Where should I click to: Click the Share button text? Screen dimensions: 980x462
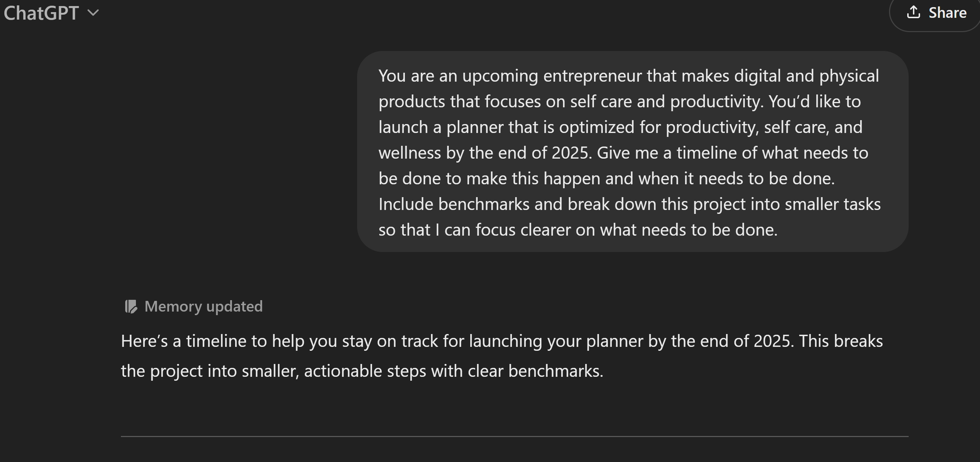[x=947, y=13]
